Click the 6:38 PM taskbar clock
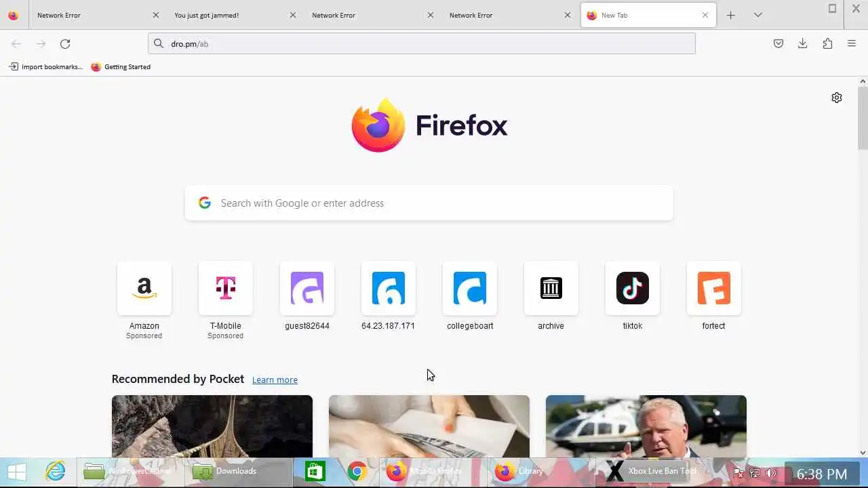868x488 pixels. [x=822, y=474]
